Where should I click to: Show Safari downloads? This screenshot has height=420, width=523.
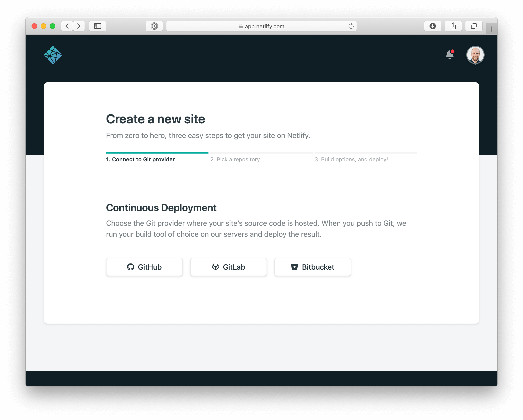coord(432,26)
